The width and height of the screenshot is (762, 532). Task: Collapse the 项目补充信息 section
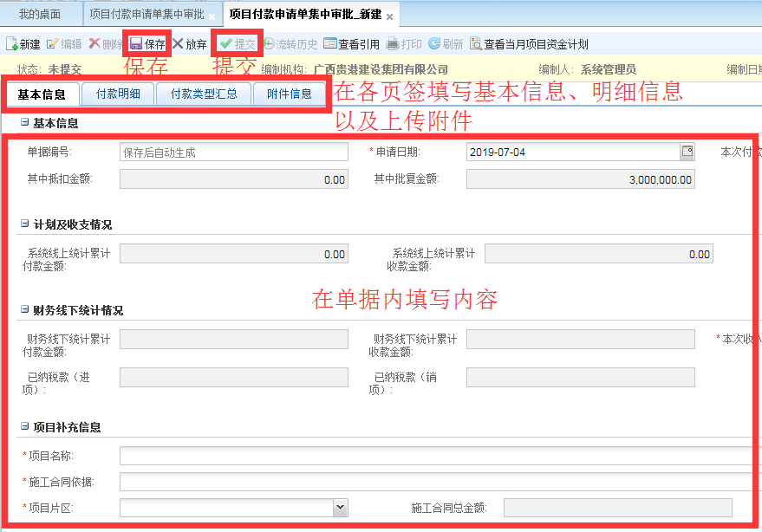click(24, 426)
